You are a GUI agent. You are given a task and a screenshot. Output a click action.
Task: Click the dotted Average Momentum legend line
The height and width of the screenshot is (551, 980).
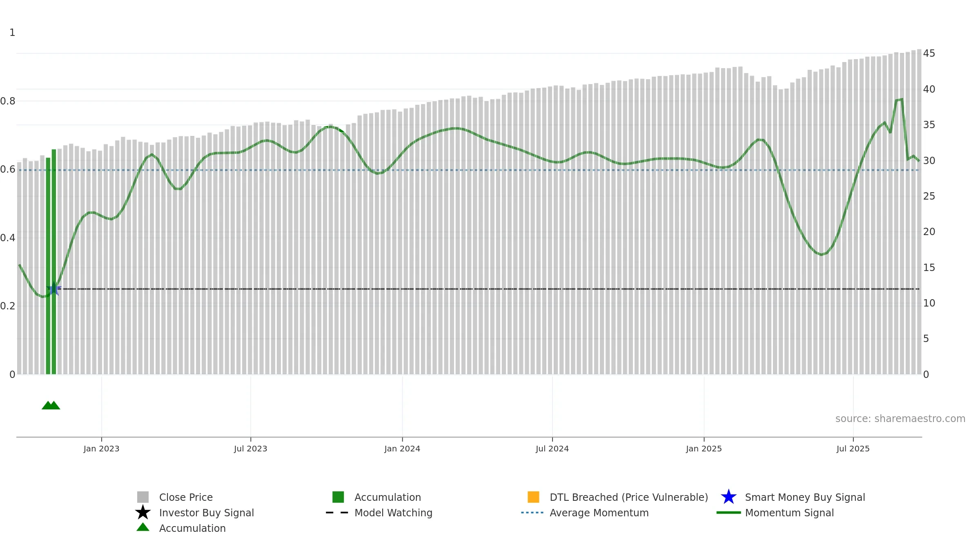pyautogui.click(x=532, y=512)
